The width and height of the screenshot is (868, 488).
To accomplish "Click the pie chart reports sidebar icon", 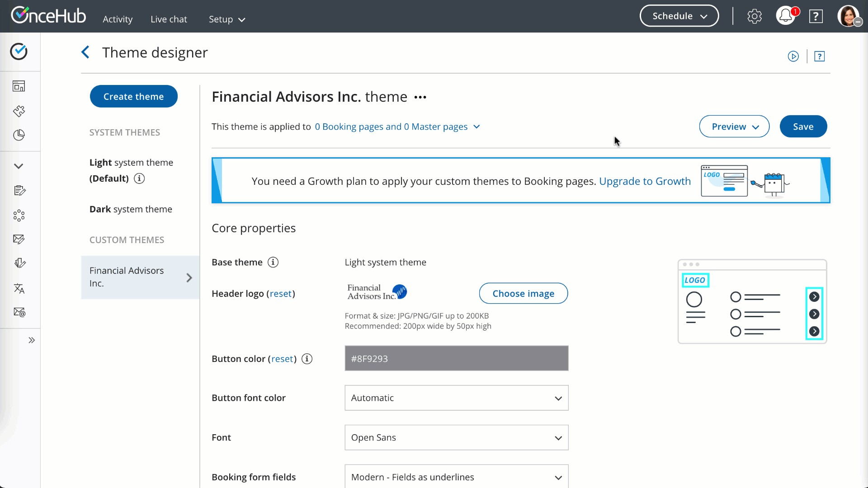I will pos(19,135).
